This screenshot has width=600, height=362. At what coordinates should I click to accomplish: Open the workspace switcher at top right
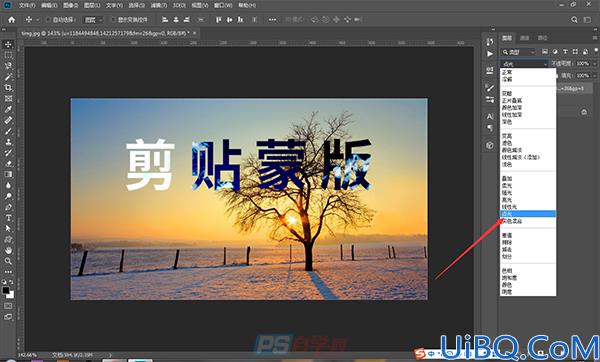pos(587,20)
